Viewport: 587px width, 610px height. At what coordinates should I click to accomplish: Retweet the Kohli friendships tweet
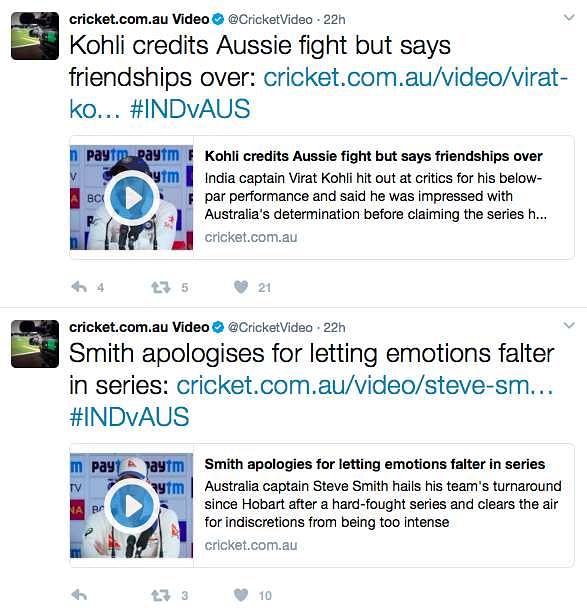click(161, 287)
